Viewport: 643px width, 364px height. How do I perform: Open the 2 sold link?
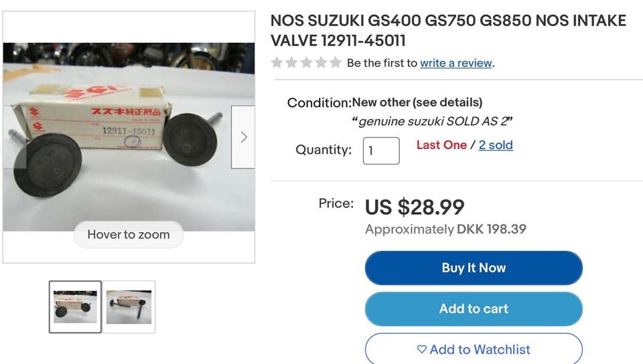(x=496, y=145)
